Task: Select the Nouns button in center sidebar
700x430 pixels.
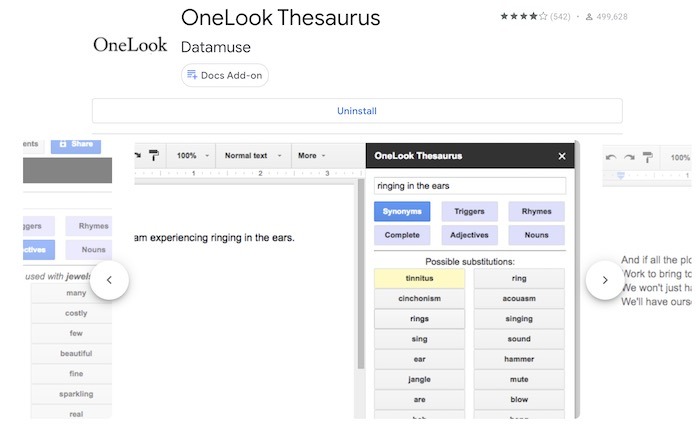Action: pyautogui.click(x=536, y=235)
